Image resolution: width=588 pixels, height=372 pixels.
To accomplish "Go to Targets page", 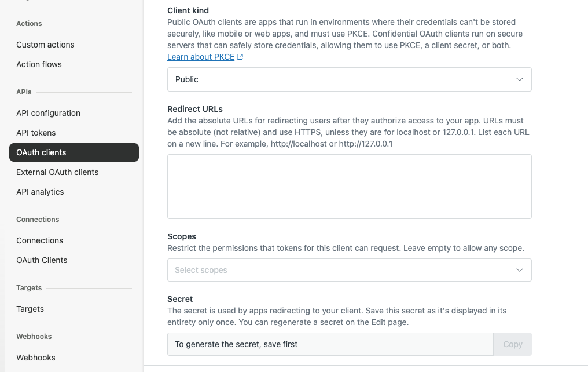I will 30,309.
